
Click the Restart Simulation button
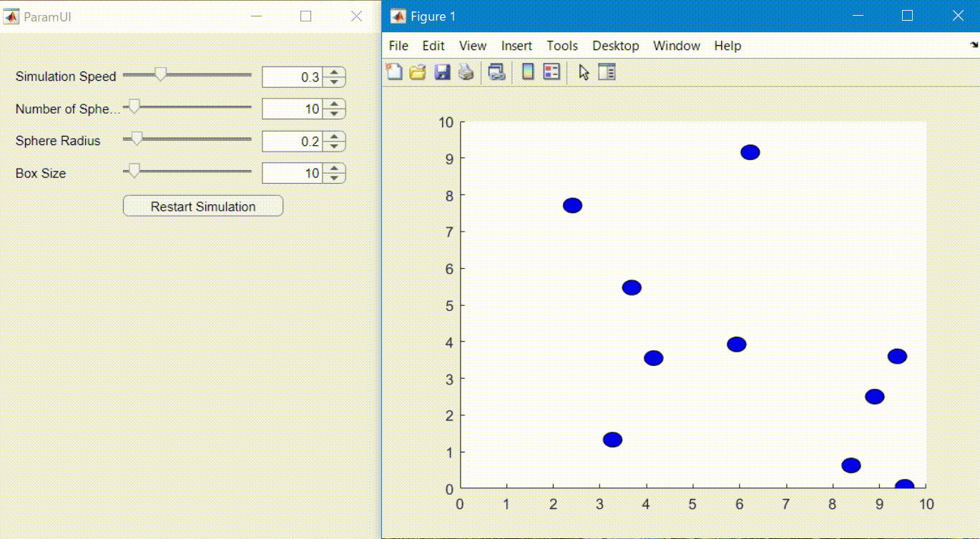coord(203,207)
